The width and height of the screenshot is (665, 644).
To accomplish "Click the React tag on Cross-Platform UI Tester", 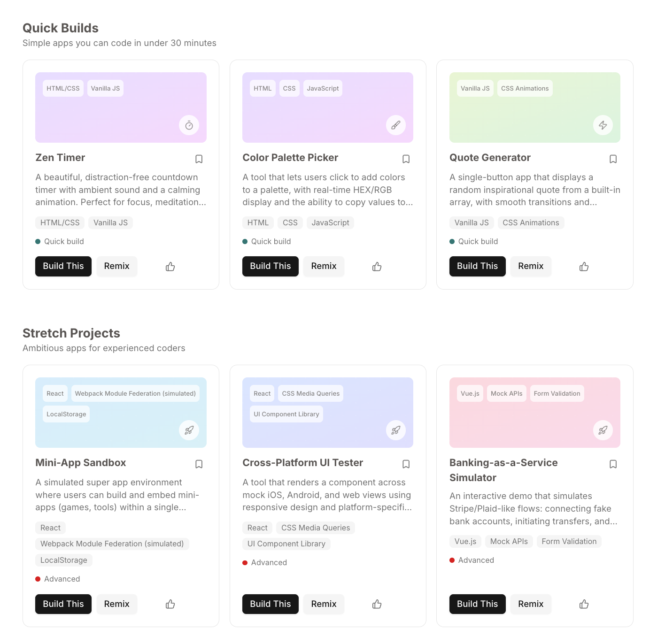I will 257,528.
